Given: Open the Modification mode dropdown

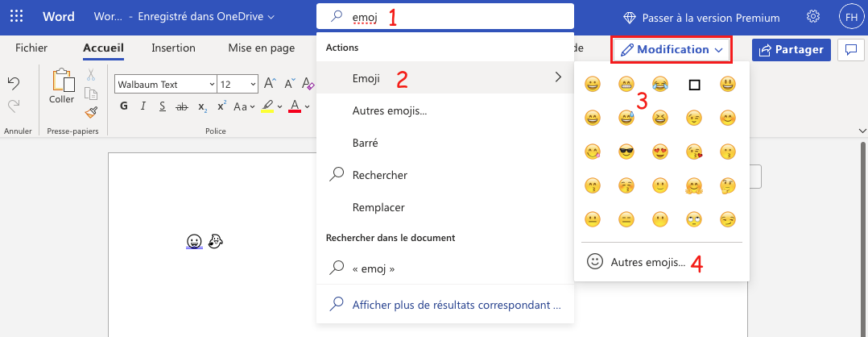Looking at the screenshot, I should tap(672, 50).
